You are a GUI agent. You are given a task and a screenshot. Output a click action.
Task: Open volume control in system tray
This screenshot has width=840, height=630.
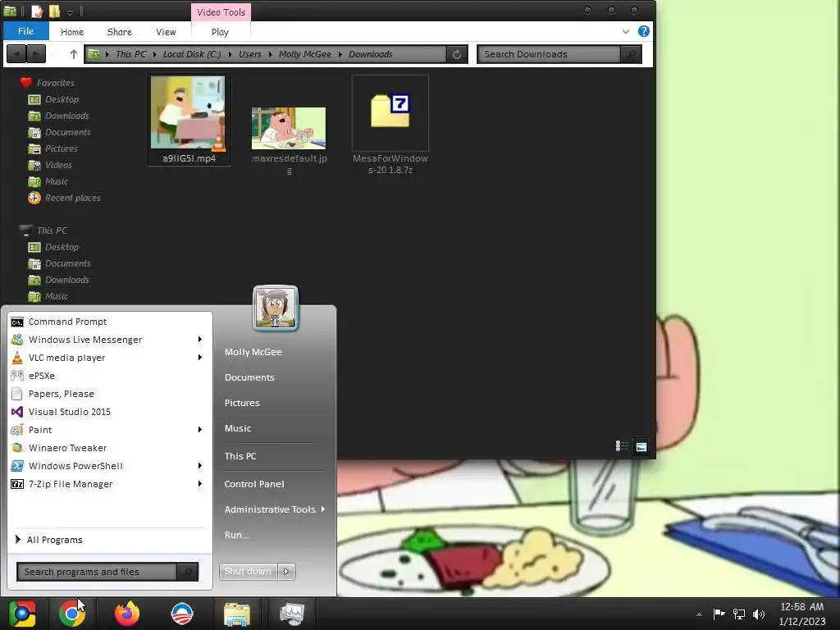point(759,614)
